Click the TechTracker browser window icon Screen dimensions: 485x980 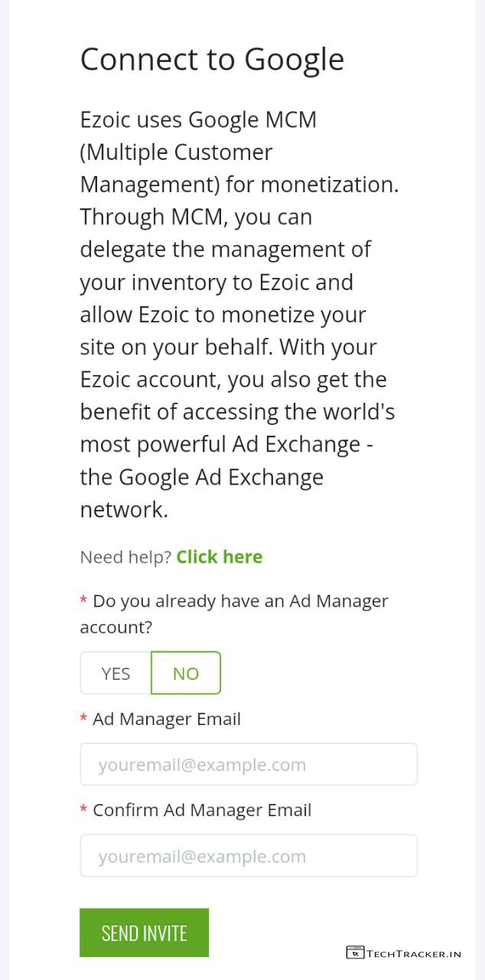pos(355,952)
